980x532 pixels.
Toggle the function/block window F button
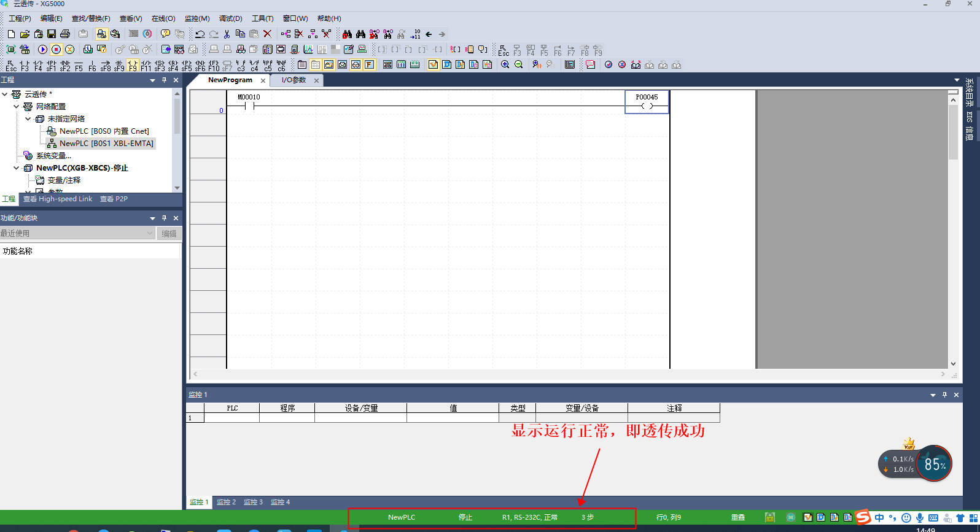(369, 65)
